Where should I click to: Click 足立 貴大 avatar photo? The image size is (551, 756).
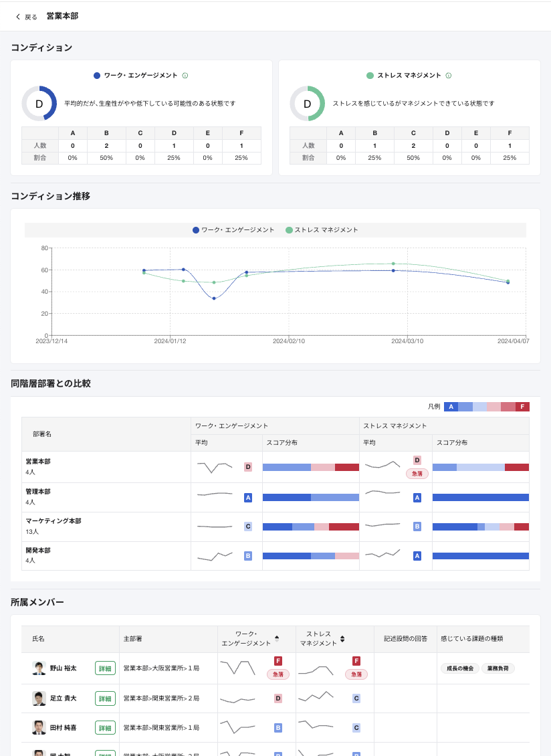(x=39, y=698)
